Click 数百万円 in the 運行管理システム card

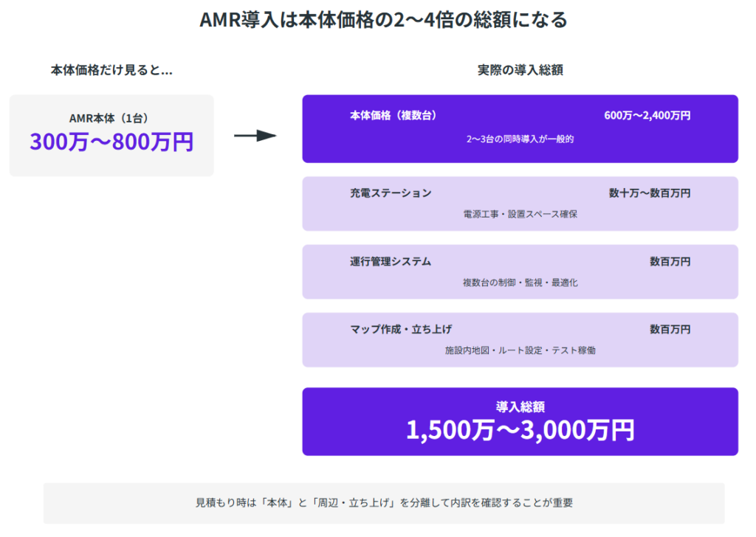coord(670,261)
